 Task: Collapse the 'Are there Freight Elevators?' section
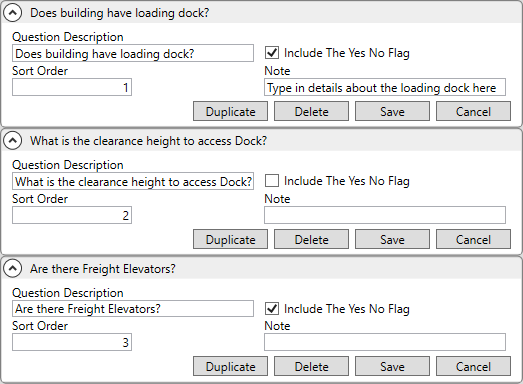pyautogui.click(x=13, y=269)
